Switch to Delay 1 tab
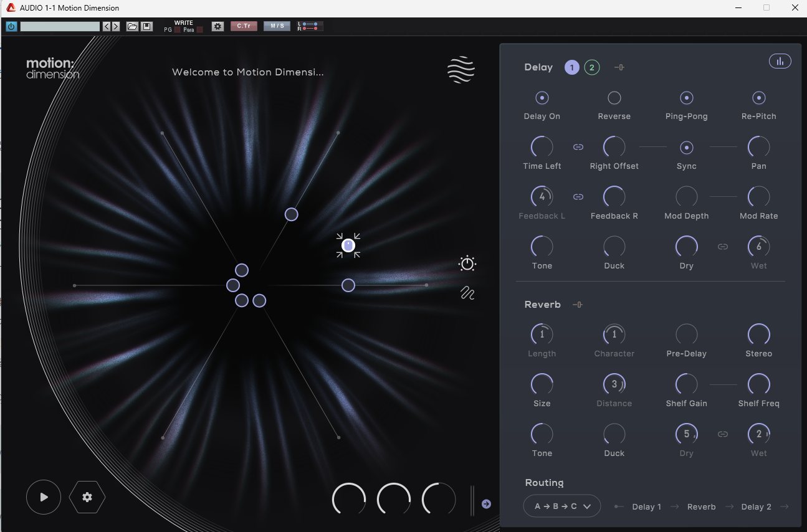Image resolution: width=807 pixels, height=532 pixels. coord(572,67)
